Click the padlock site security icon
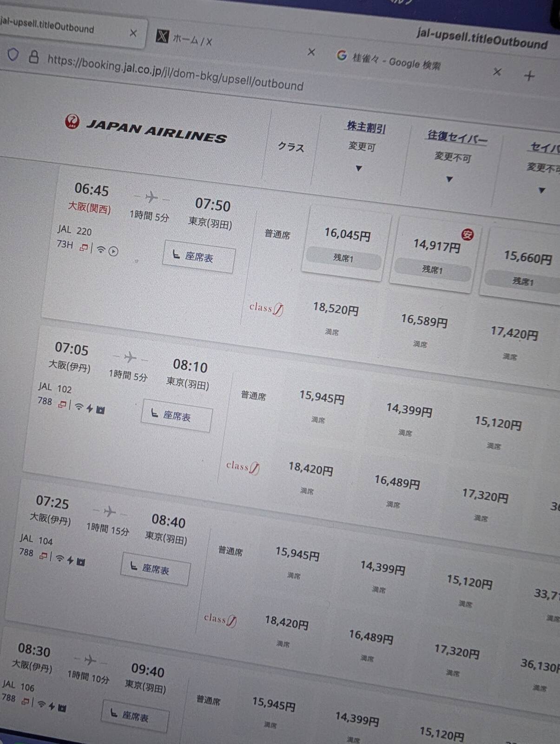 (x=33, y=57)
